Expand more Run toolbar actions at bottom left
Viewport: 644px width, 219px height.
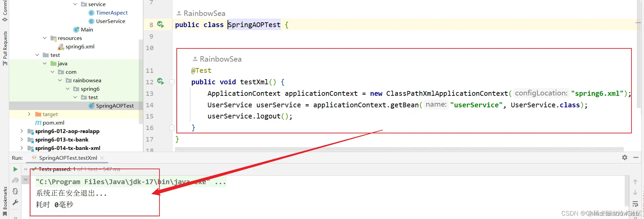[16, 217]
